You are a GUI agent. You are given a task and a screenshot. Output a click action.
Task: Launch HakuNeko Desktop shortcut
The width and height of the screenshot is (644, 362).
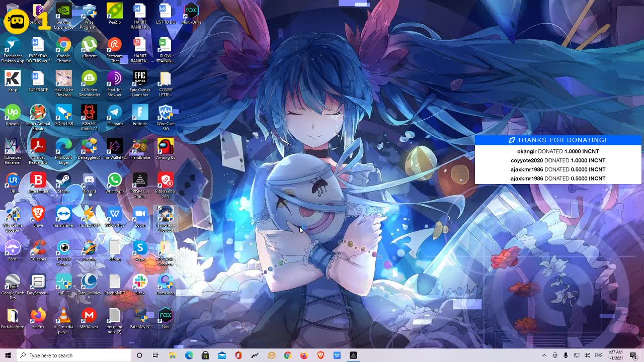63,84
